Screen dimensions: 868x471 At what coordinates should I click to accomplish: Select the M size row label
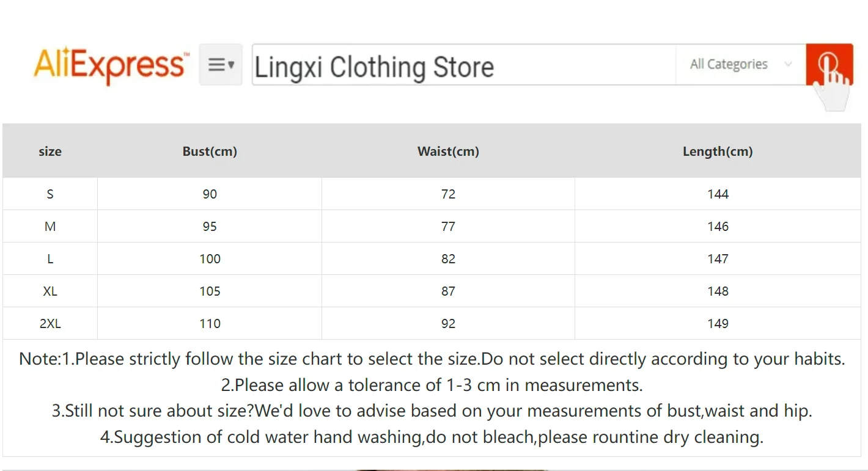[50, 227]
